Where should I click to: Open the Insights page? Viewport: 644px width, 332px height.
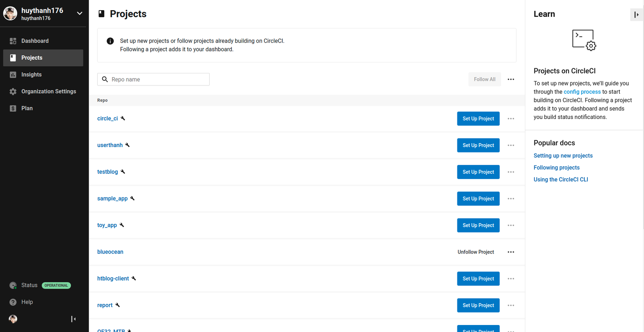click(32, 75)
